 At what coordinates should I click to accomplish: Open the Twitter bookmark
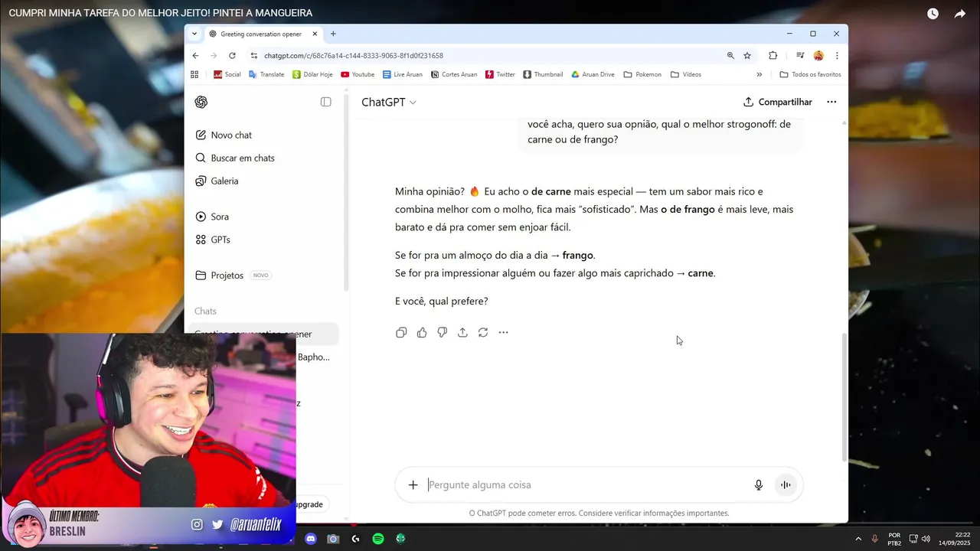[x=500, y=74]
